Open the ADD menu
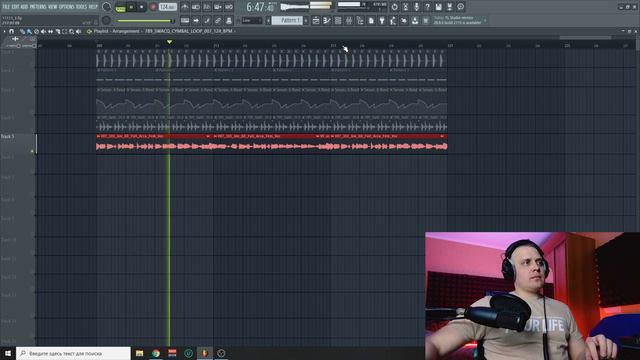This screenshot has width=640, height=360. pyautogui.click(x=24, y=7)
